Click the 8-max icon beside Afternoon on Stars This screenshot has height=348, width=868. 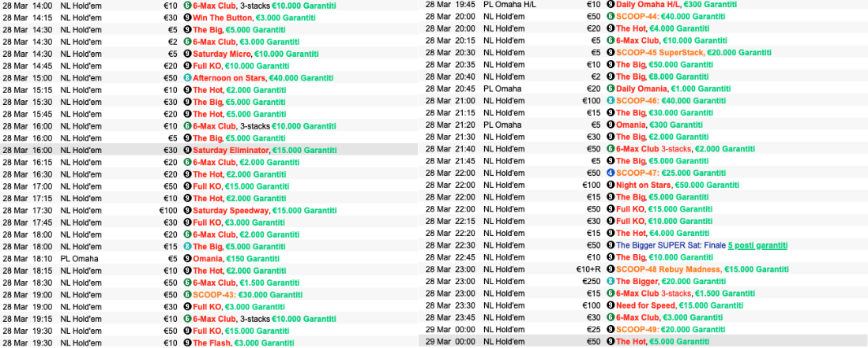pyautogui.click(x=187, y=78)
